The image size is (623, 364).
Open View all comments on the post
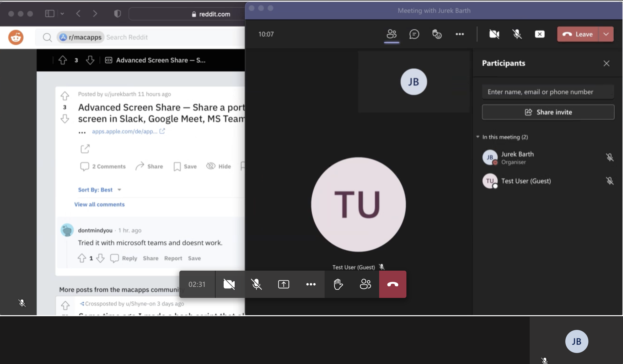click(99, 204)
